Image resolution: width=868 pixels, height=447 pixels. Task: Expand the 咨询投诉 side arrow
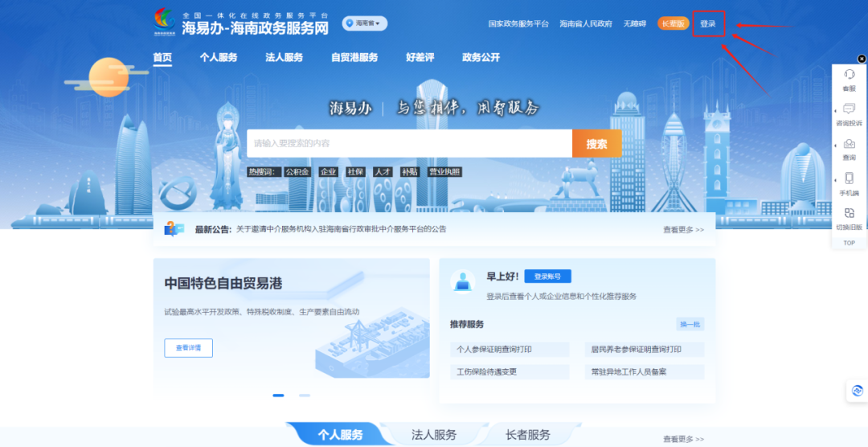tap(836, 111)
